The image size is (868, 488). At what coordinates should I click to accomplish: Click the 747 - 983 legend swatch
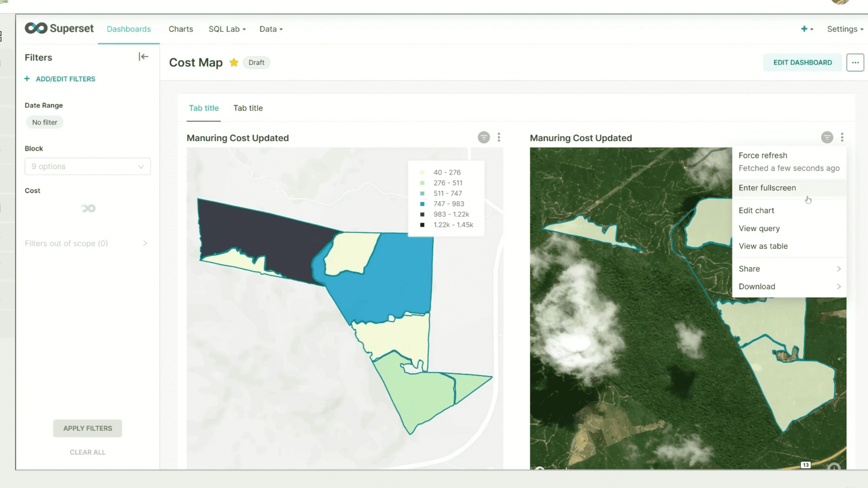[422, 204]
